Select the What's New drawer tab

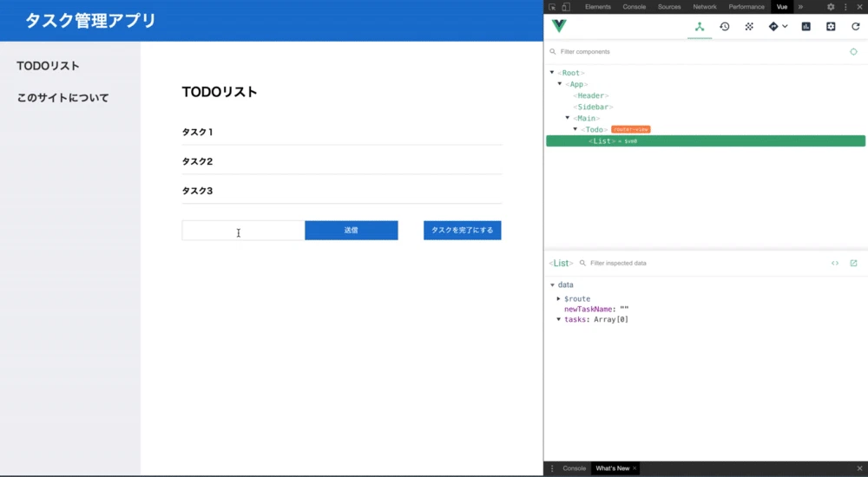pos(612,468)
